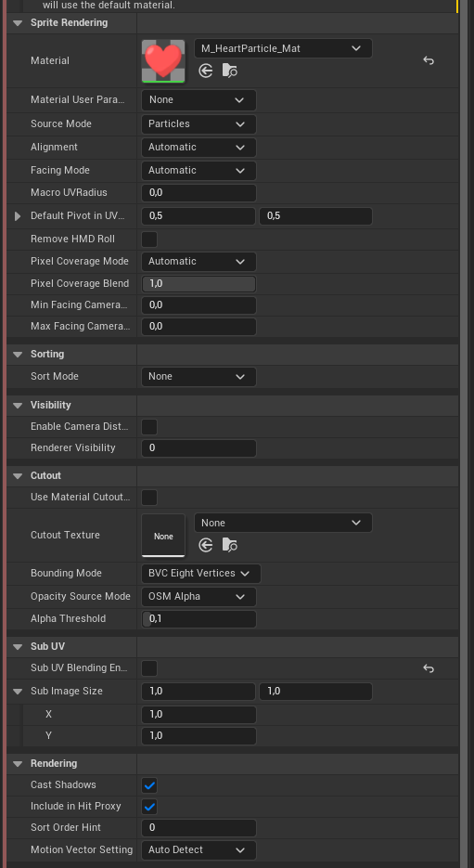The height and width of the screenshot is (868, 474).
Task: Open Source Mode Particles dropdown
Action: tap(199, 124)
